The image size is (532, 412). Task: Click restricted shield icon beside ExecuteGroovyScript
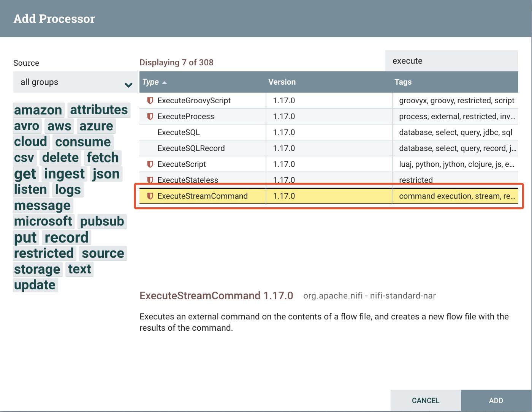click(x=150, y=101)
